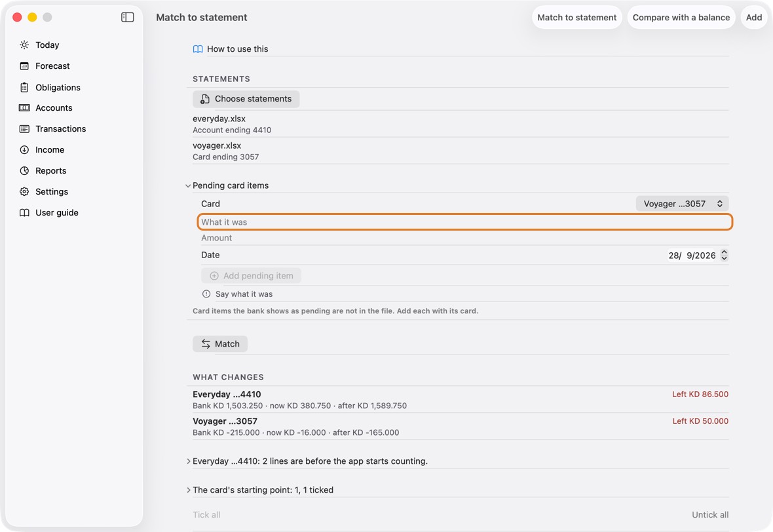Click the Transactions list icon
Screen dimensions: 773x532
tap(24, 128)
